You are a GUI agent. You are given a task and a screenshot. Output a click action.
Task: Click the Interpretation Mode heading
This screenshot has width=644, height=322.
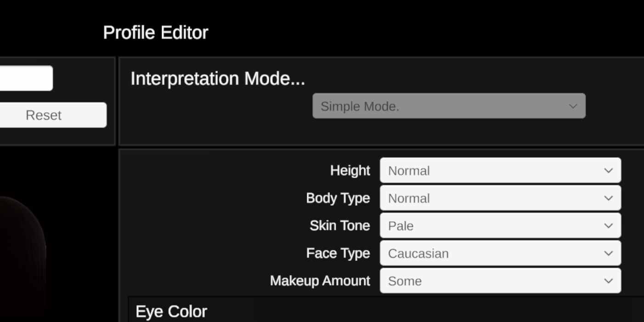point(217,79)
